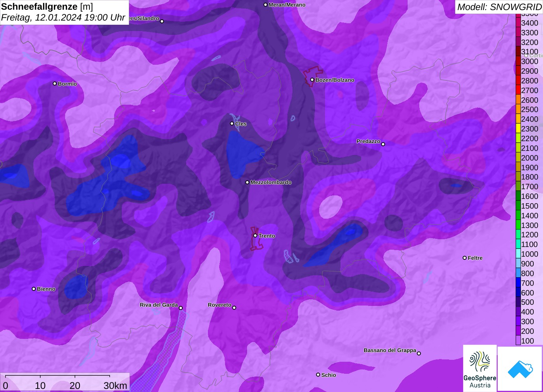
Task: Click the Bassano del Grappa marker dot
Action: click(x=419, y=353)
